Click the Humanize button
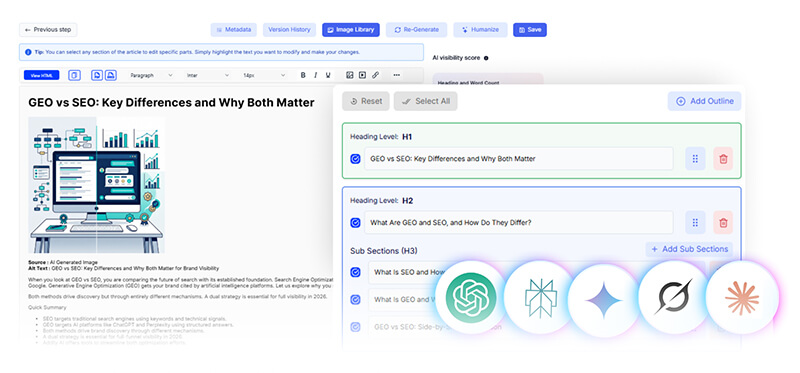Image resolution: width=800 pixels, height=373 pixels. pos(480,30)
